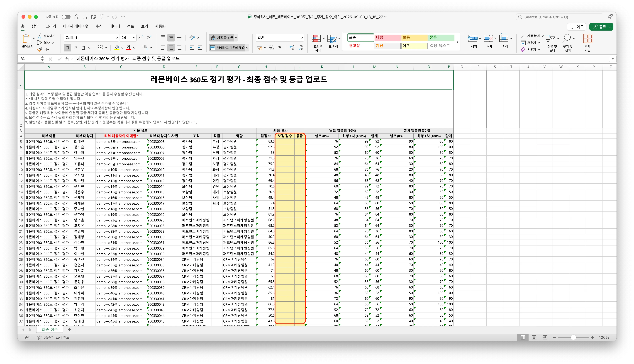Expand the Merge & Center (병합하고 가운데 맞춤) dropdown arrow

click(x=247, y=48)
